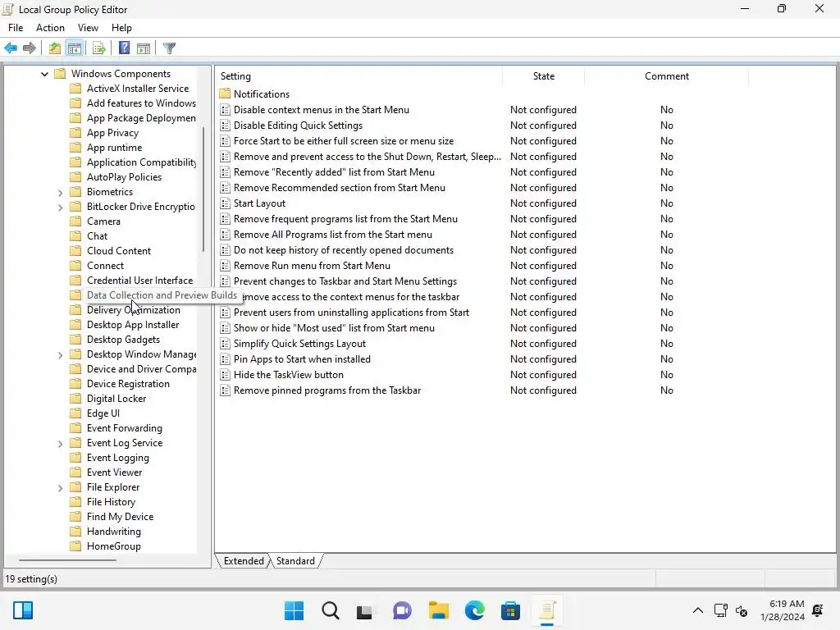Screen dimensions: 840x630
Task: Click the Filter funnel toolbar icon
Action: (169, 48)
